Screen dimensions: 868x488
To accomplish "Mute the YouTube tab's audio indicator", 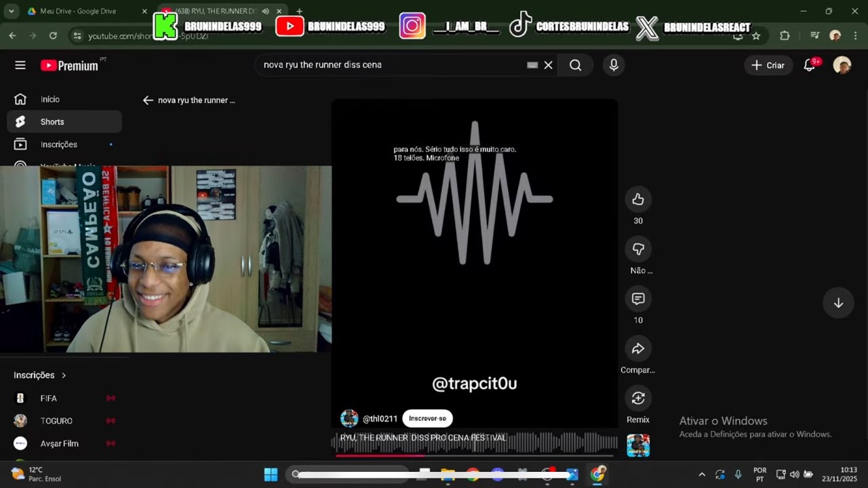I will (x=265, y=12).
